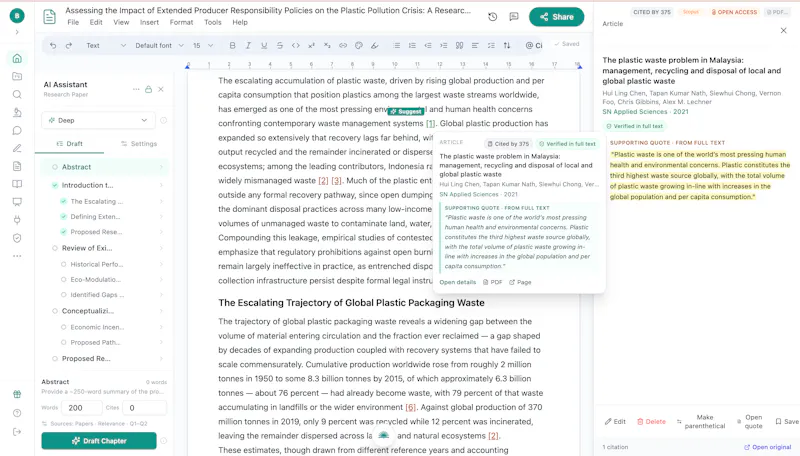
Task: Toggle the Abstract section circle
Action: [x=55, y=167]
